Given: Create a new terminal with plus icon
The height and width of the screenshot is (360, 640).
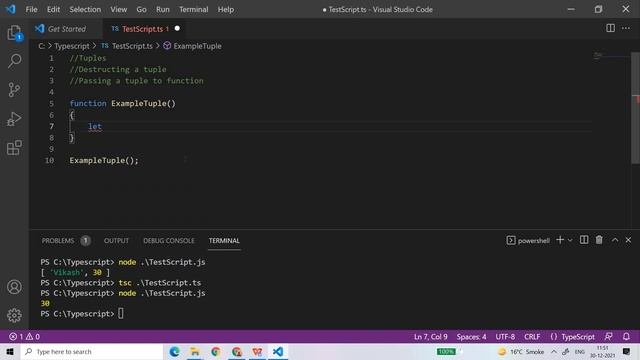Looking at the screenshot, I should (x=560, y=240).
